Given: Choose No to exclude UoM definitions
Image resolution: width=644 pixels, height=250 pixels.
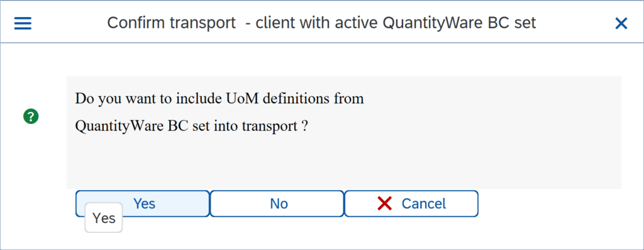Looking at the screenshot, I should (x=277, y=203).
